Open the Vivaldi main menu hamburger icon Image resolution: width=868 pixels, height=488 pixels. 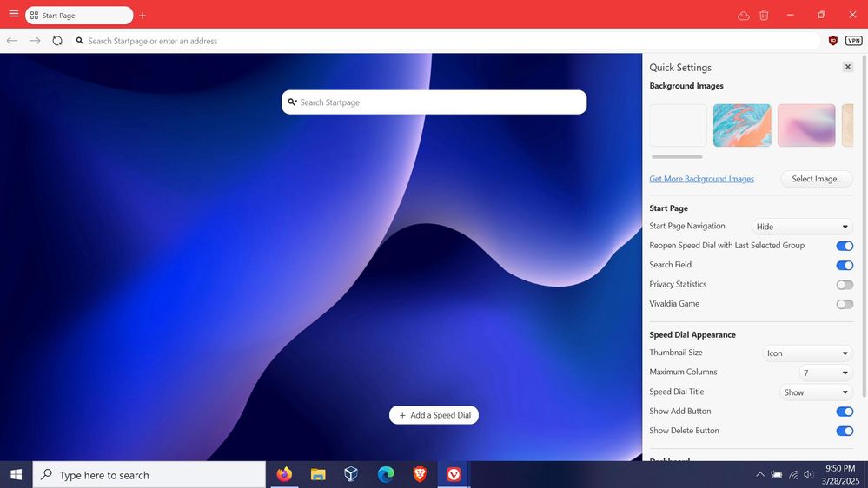click(x=13, y=14)
